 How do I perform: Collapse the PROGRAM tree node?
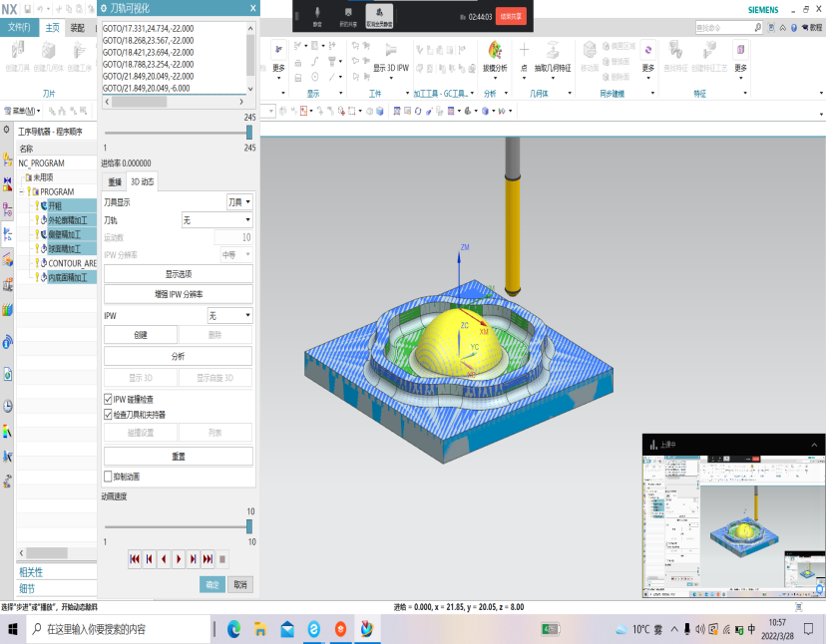pyautogui.click(x=22, y=191)
